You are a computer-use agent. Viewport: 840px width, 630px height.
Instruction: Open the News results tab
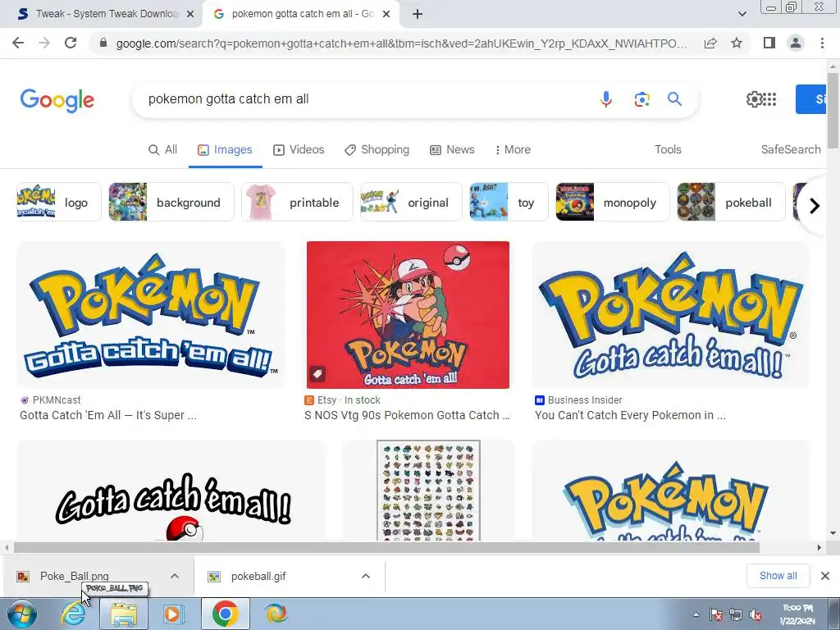452,149
